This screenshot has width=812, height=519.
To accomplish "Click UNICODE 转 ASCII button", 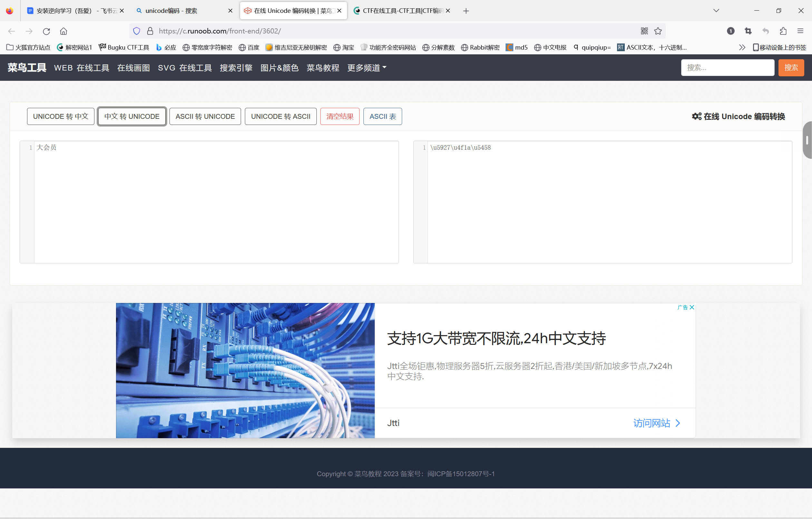I will pyautogui.click(x=281, y=116).
